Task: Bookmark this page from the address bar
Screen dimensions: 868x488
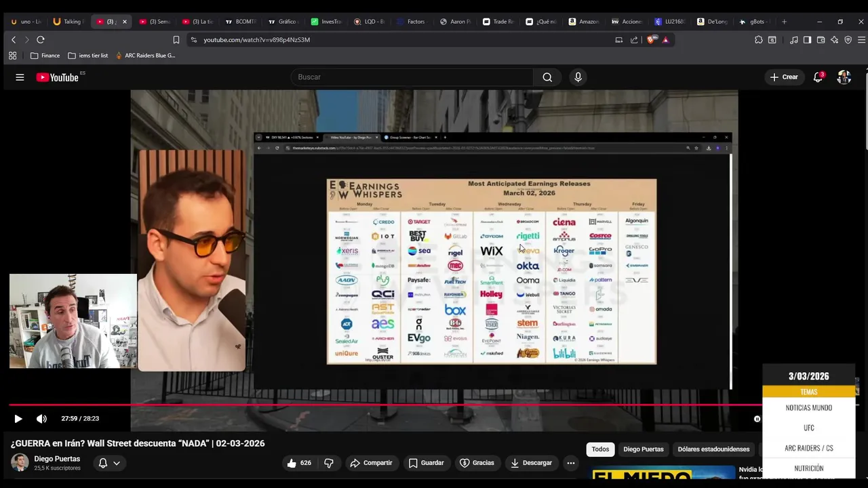Action: [176, 39]
